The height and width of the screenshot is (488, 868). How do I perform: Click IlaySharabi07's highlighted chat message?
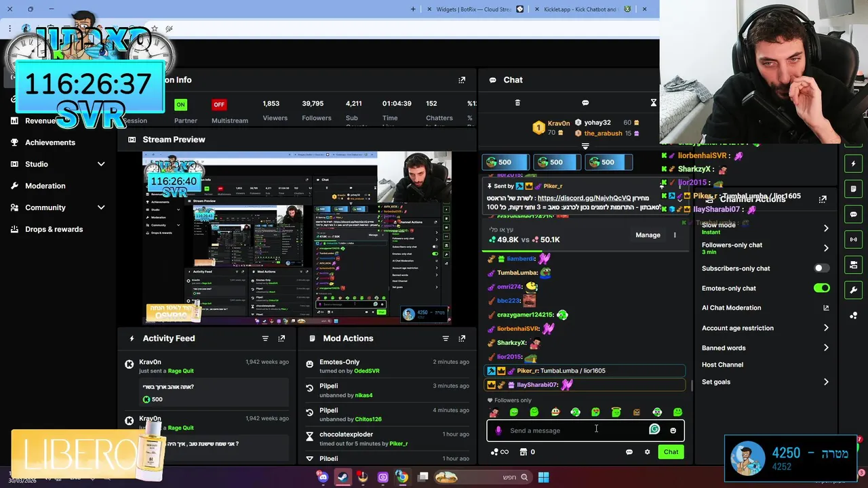[x=585, y=385]
